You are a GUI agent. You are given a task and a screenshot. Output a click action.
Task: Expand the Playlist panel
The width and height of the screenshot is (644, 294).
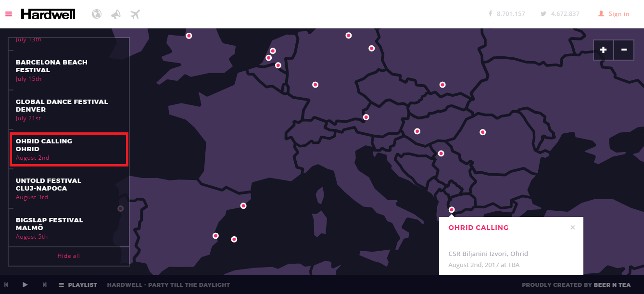tap(78, 285)
